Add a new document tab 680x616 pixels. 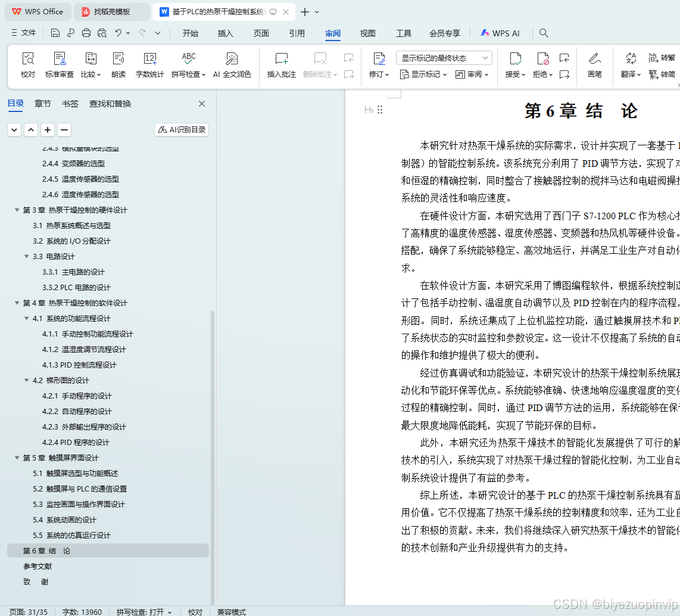(305, 12)
